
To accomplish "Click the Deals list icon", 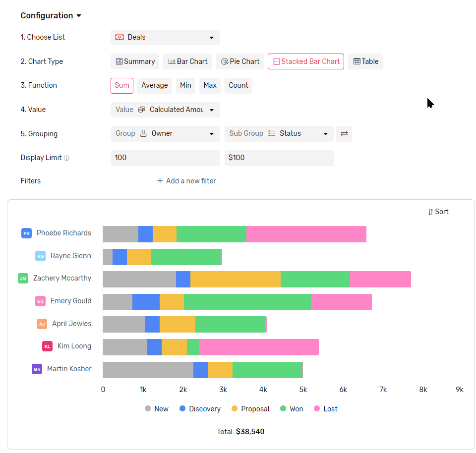I will pos(119,37).
